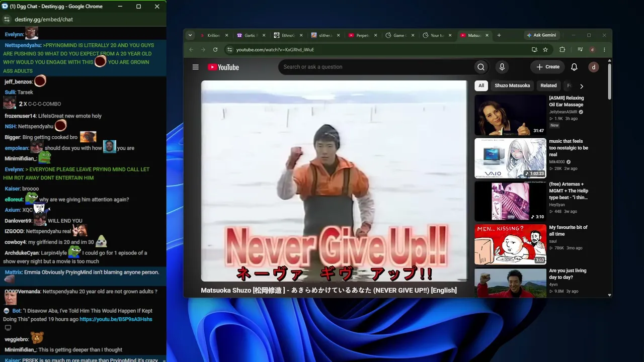This screenshot has width=644, height=362.
Task: Open the 'My favourite bit of all time' title
Action: pyautogui.click(x=568, y=231)
